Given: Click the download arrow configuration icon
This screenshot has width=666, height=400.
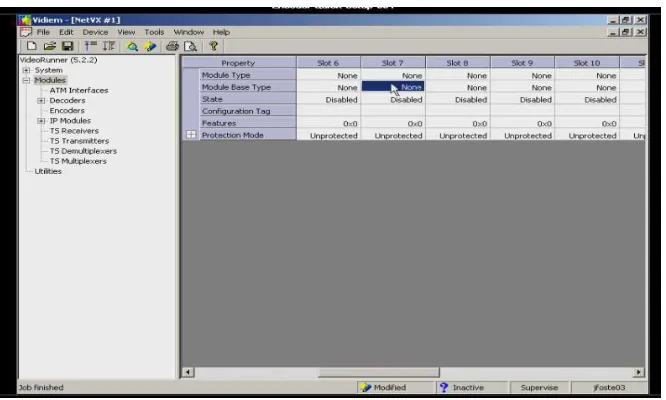Looking at the screenshot, I should click(x=109, y=46).
